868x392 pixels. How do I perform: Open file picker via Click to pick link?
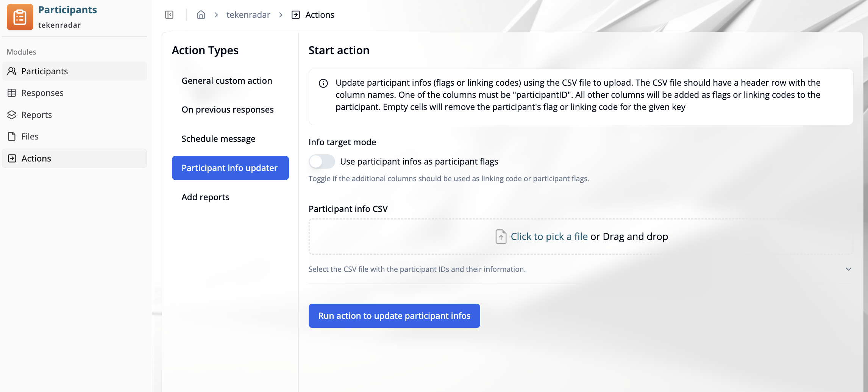[x=549, y=236]
